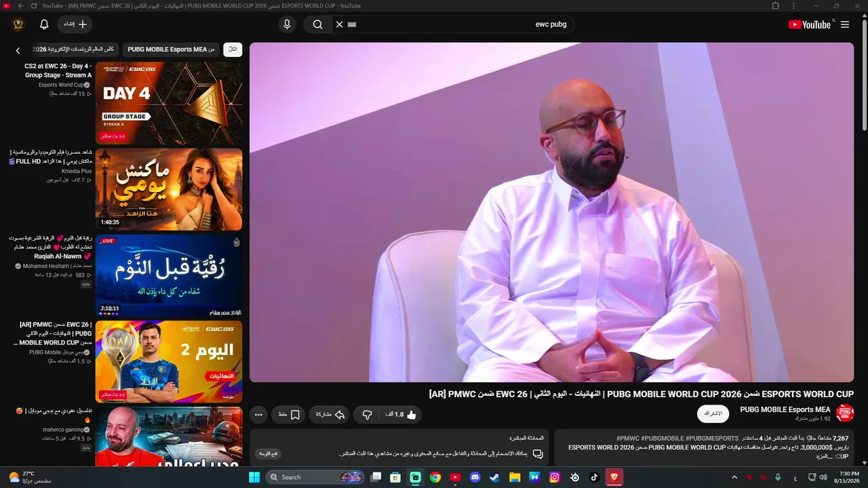Open the 'اليوم 2' PMWC finals thumbnail

169,361
